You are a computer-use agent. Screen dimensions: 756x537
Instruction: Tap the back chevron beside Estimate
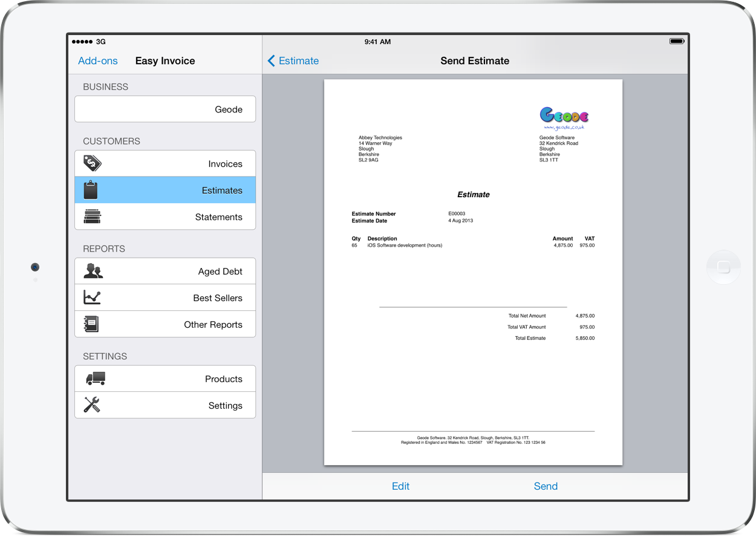(x=271, y=60)
